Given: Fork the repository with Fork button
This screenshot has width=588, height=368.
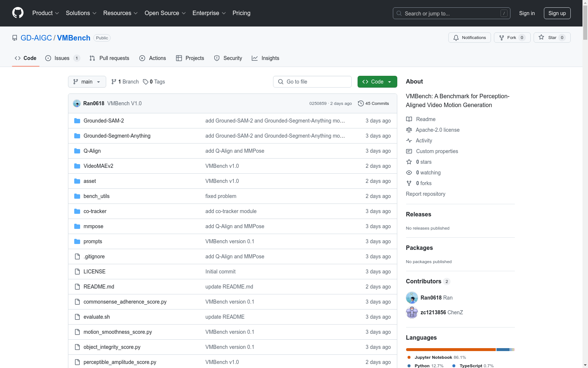Looking at the screenshot, I should click(x=512, y=38).
